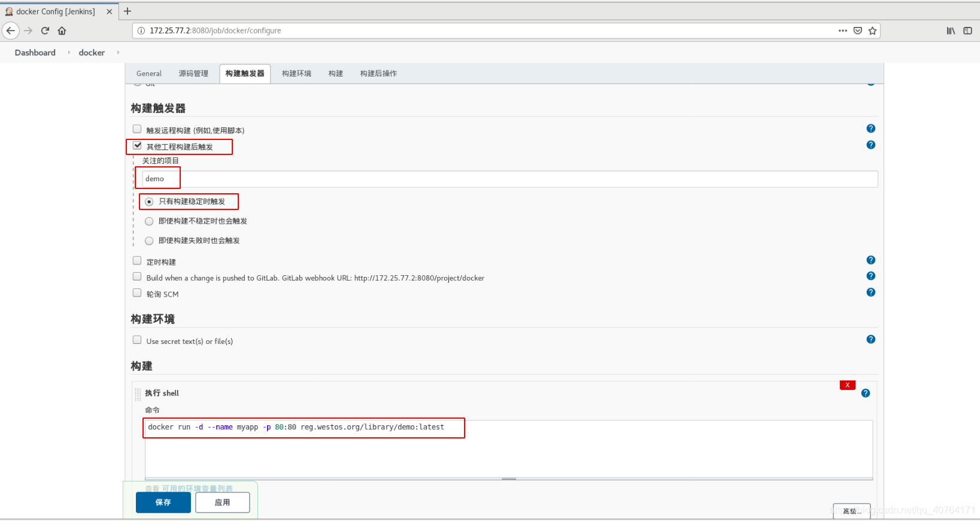The width and height of the screenshot is (980, 521).
Task: Switch to the 构建 tab
Action: pos(336,74)
